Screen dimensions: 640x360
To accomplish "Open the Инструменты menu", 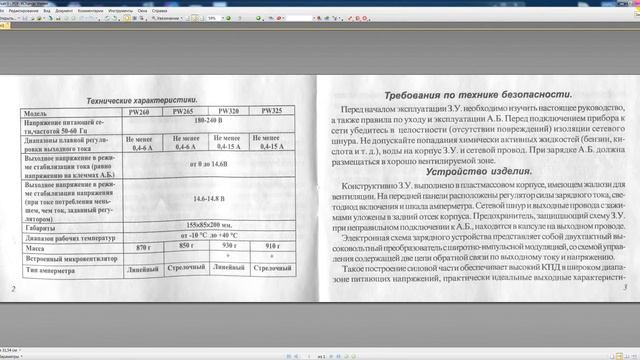I will click(x=120, y=11).
